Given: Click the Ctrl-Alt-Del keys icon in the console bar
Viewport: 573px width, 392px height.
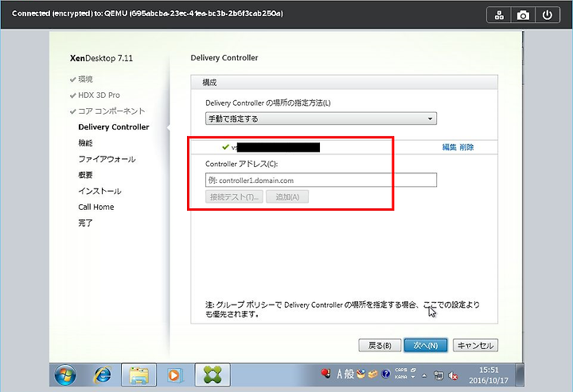Looking at the screenshot, I should 499,15.
